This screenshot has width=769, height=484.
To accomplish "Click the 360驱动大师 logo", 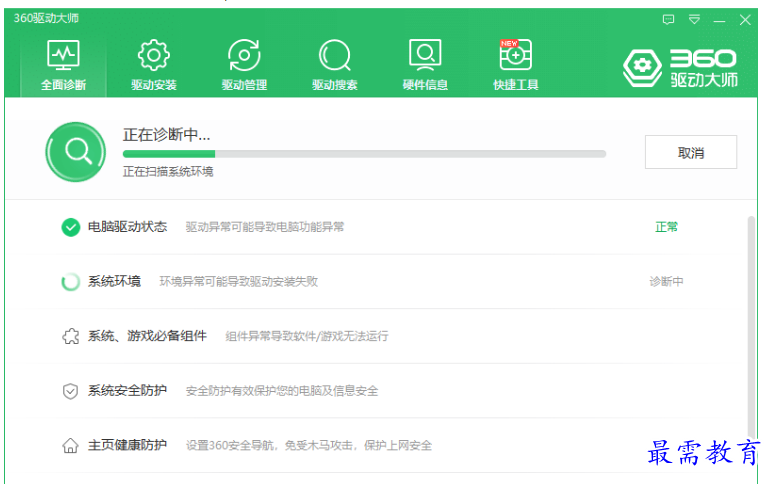I will (x=680, y=68).
